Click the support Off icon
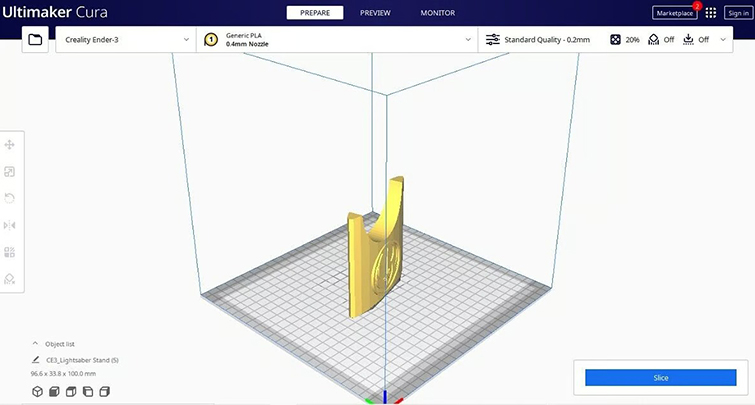Image resolution: width=755 pixels, height=405 pixels. (x=653, y=39)
